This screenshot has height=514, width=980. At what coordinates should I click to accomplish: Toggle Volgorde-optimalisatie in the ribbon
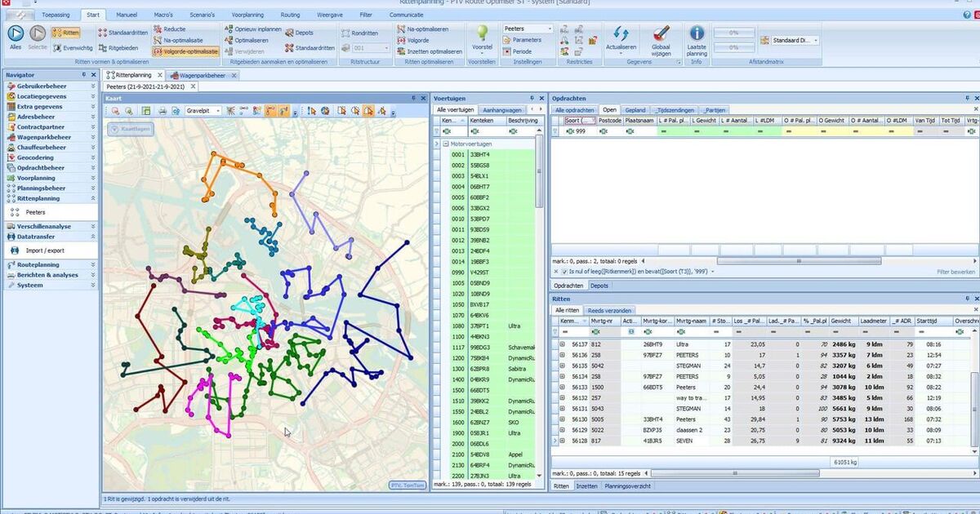[x=185, y=51]
